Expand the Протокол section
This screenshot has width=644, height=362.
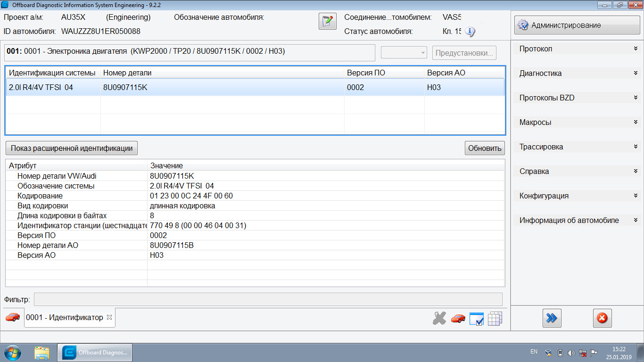coord(578,49)
